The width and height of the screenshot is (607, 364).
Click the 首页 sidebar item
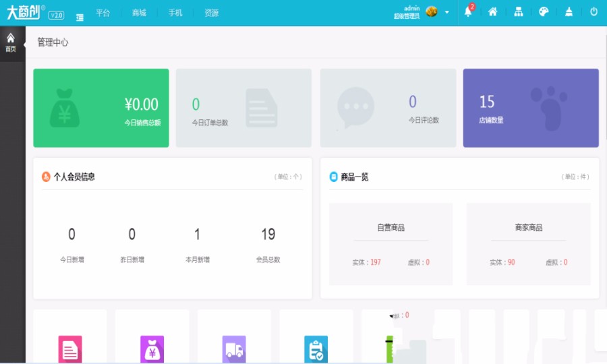(x=11, y=42)
